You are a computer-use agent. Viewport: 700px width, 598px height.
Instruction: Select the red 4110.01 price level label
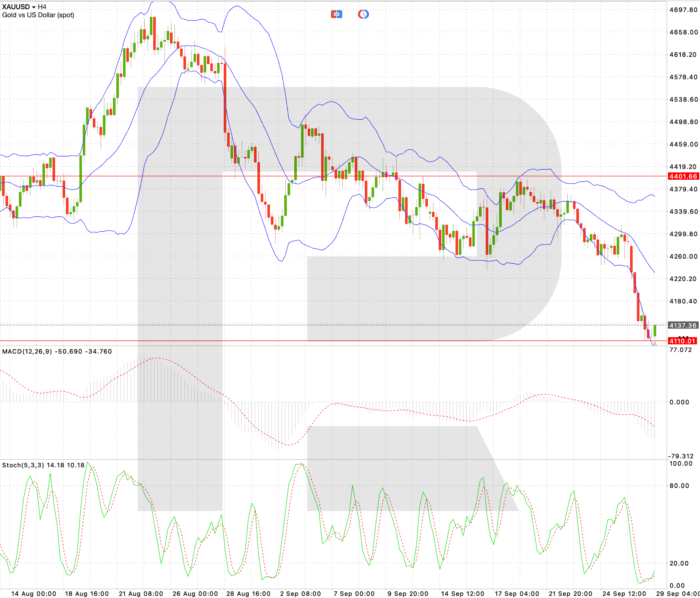click(x=683, y=341)
